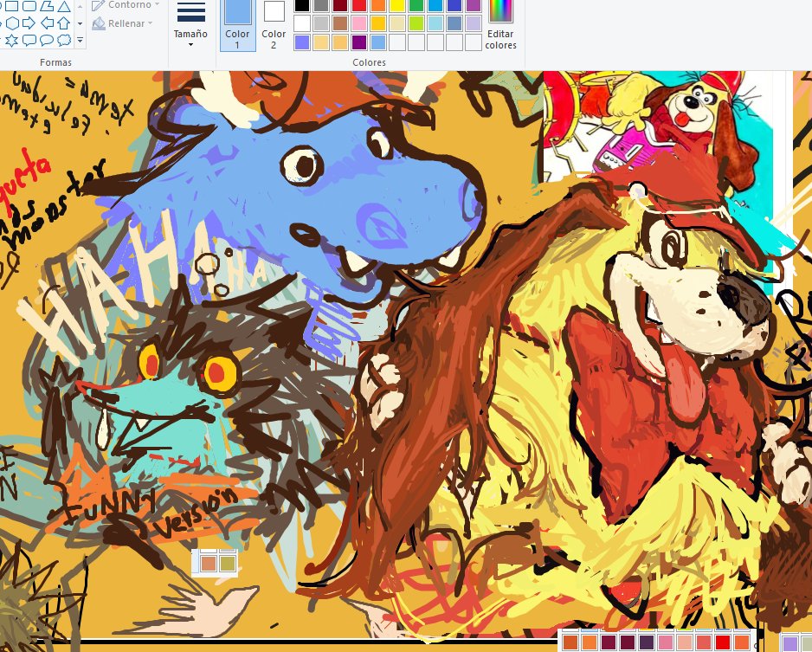
Task: Pick the pink rose swatch
Action: tap(359, 23)
